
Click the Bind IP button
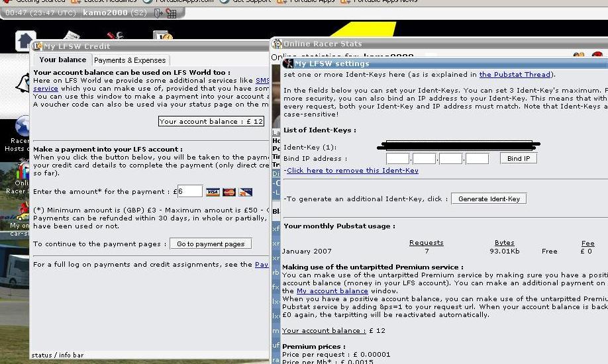(x=519, y=159)
